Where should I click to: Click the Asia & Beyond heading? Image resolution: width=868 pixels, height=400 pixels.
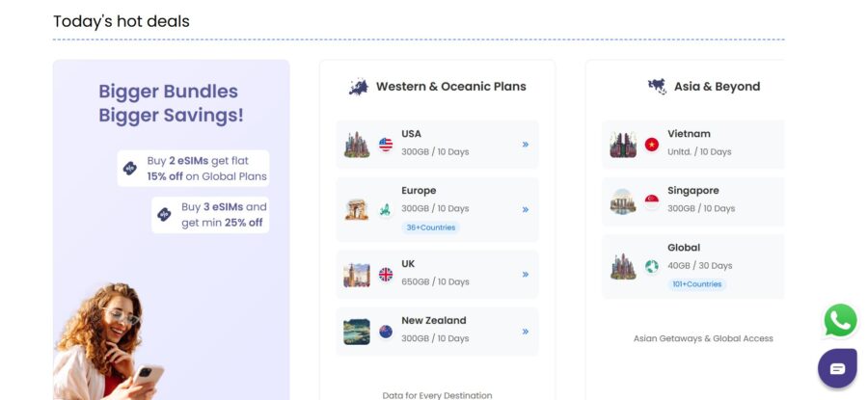tap(717, 87)
